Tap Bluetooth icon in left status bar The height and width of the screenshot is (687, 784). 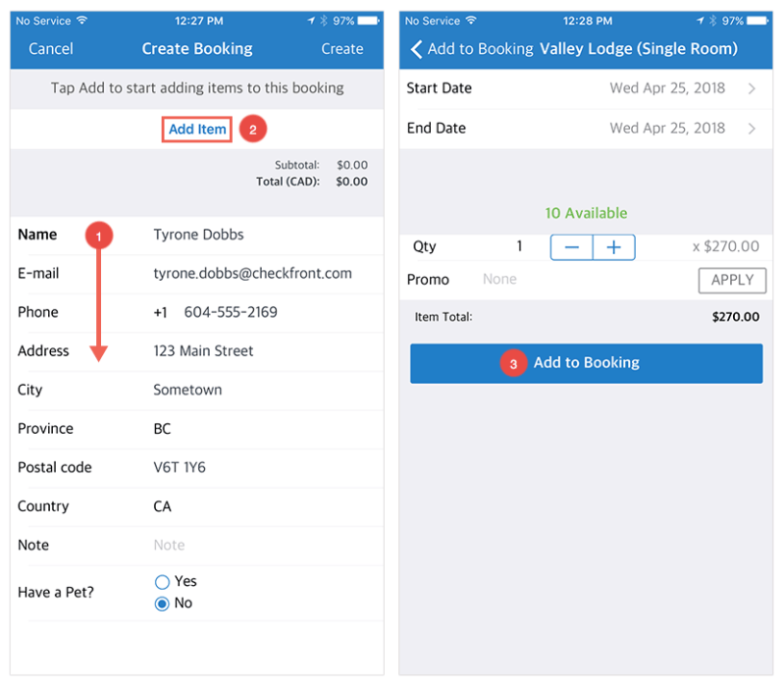(324, 21)
